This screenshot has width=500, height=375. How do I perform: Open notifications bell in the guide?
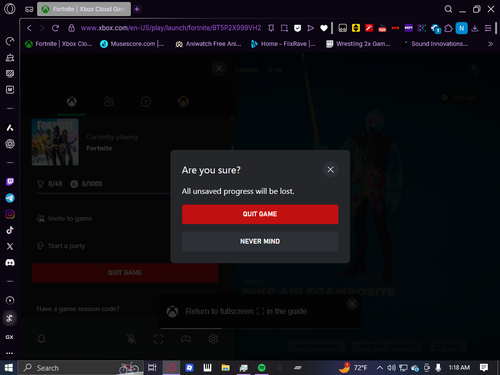[x=41, y=339]
